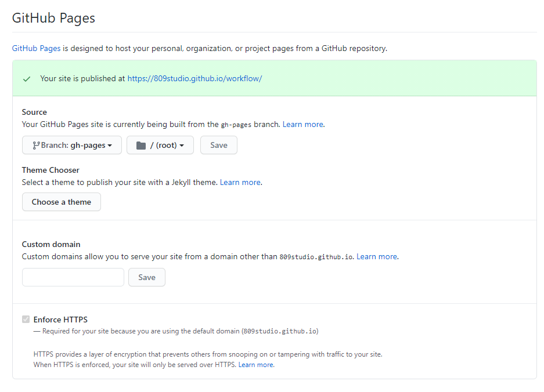Click the Custom domain section title
The height and width of the screenshot is (392, 544).
coord(51,244)
